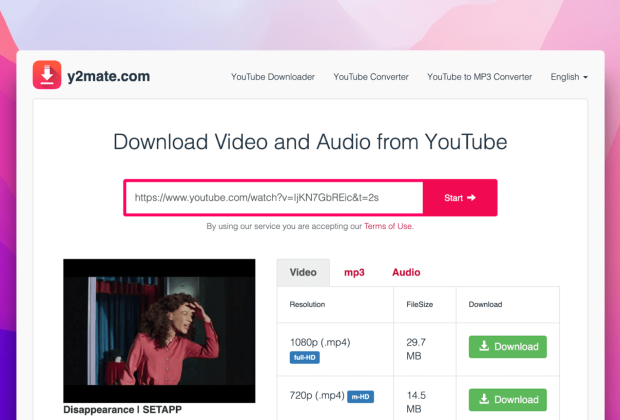Screen dimensions: 620x420
Task: Click the Disappearance | SETAPP video title
Action: click(123, 410)
